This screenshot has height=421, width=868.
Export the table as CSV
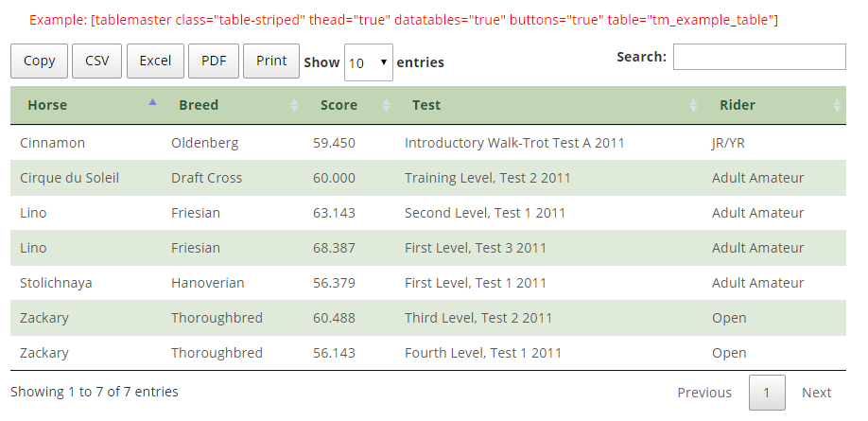(x=96, y=61)
